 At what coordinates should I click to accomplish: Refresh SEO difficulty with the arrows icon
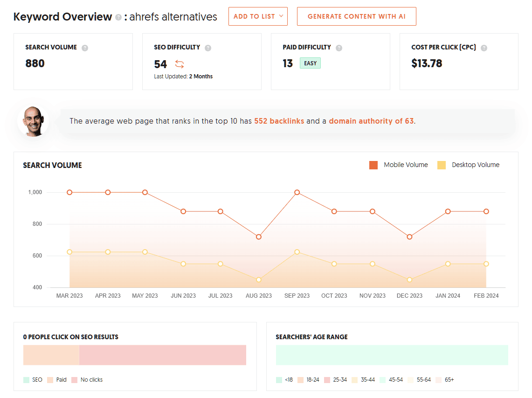pyautogui.click(x=180, y=64)
